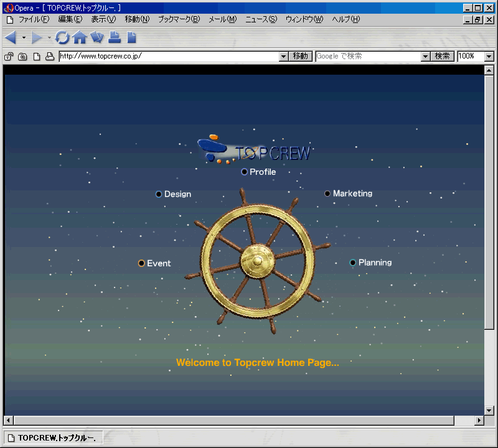
Task: Click the orange bullet circle beside Event
Action: [142, 263]
